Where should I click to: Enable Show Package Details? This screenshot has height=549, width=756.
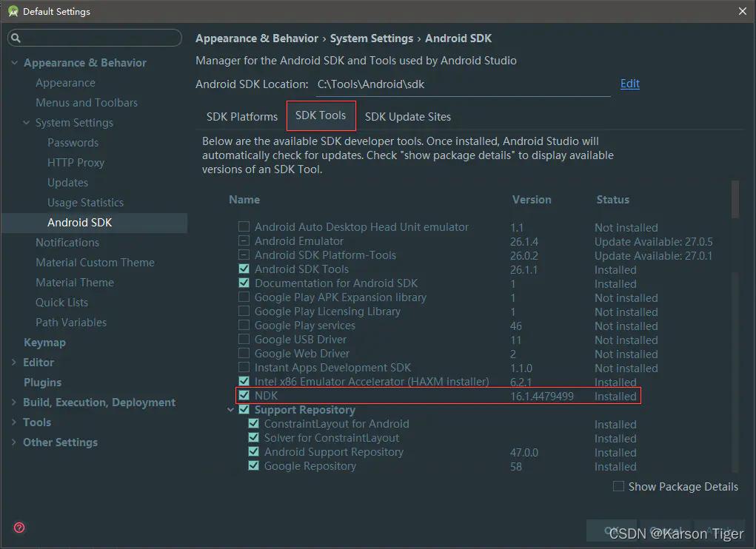[618, 486]
